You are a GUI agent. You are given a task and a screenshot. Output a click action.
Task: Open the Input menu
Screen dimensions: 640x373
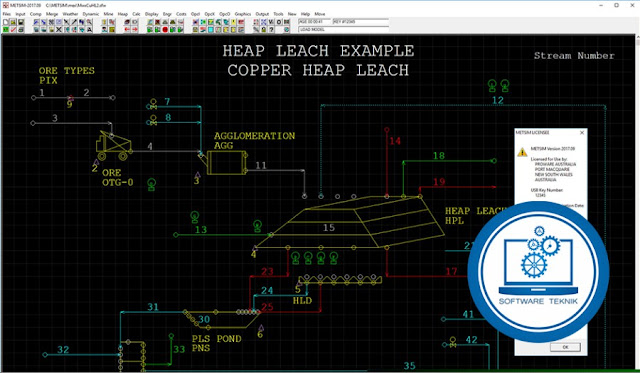(20, 14)
